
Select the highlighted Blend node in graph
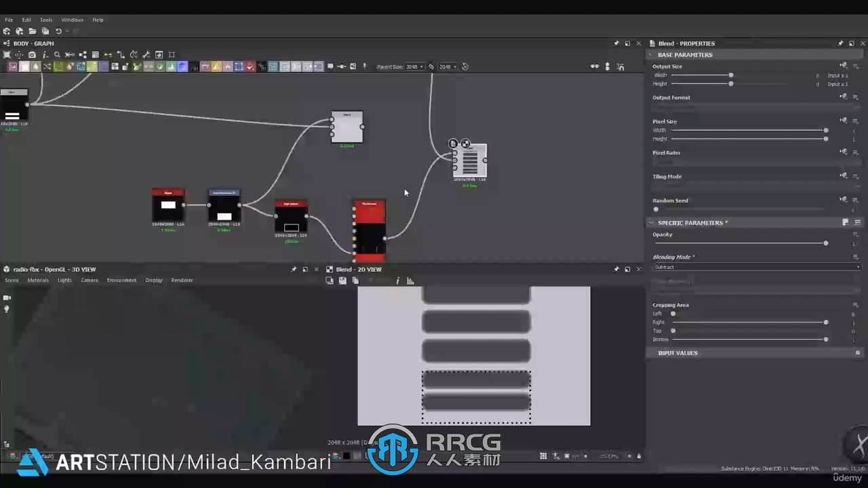[470, 161]
